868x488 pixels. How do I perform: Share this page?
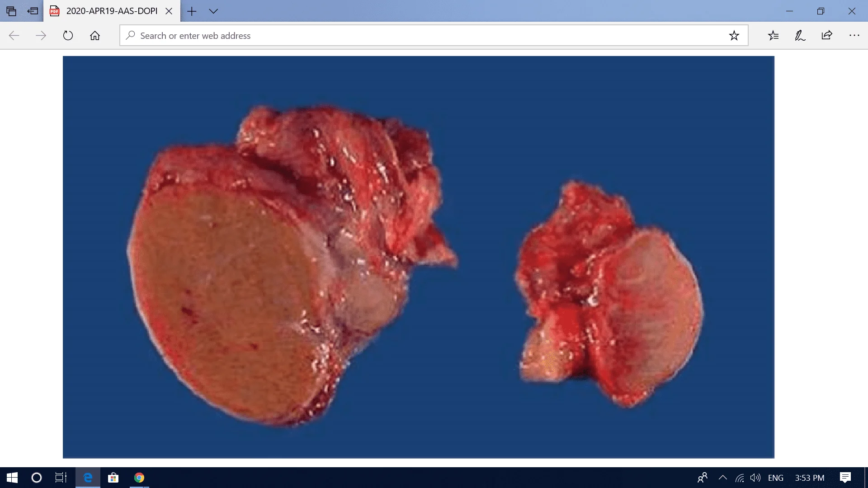(827, 36)
